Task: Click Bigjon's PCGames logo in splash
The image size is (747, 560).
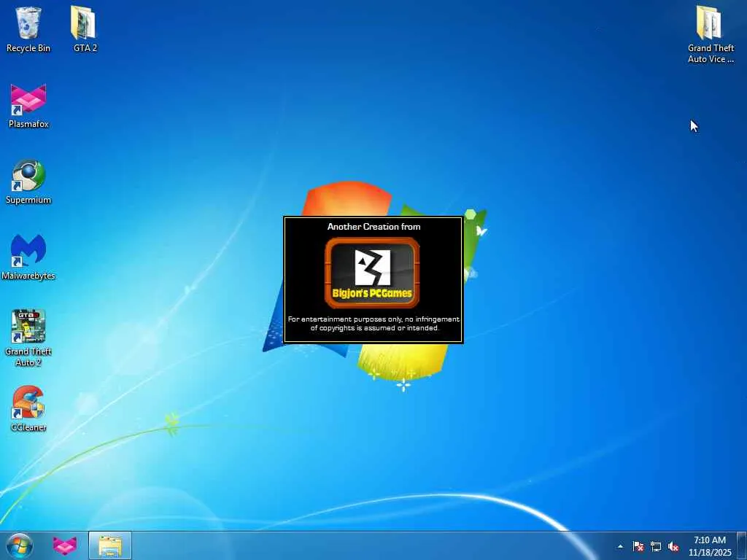Action: [x=372, y=273]
